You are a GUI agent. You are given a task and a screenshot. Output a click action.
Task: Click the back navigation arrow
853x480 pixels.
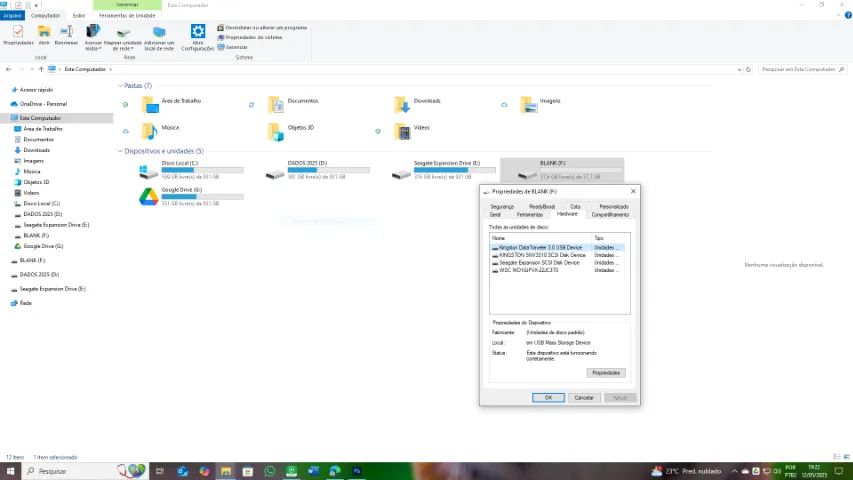pos(8,69)
